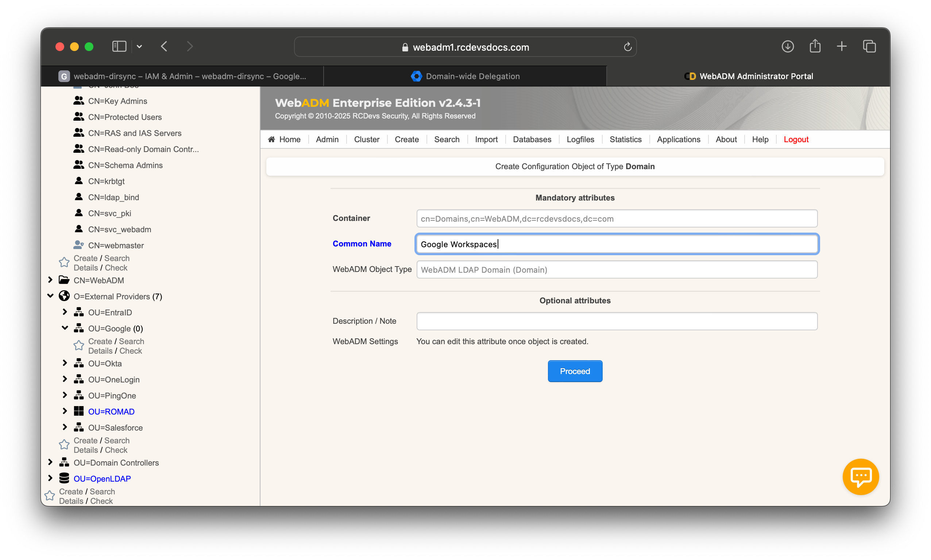Reload the webadm1.rcdevsdocs.com page
Image resolution: width=931 pixels, height=560 pixels.
click(627, 47)
